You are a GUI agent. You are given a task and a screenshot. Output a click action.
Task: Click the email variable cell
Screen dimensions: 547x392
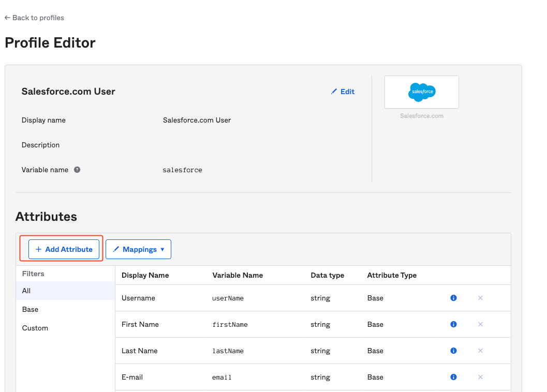222,378
